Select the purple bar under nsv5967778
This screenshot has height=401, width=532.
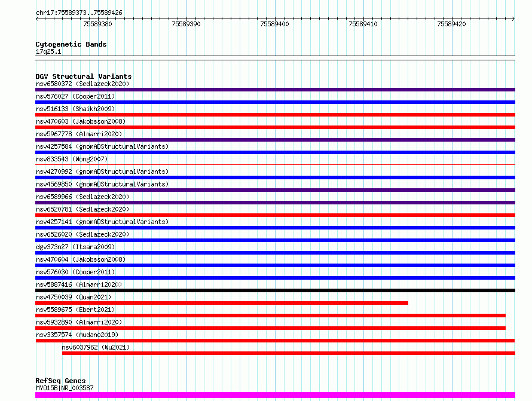click(275, 140)
